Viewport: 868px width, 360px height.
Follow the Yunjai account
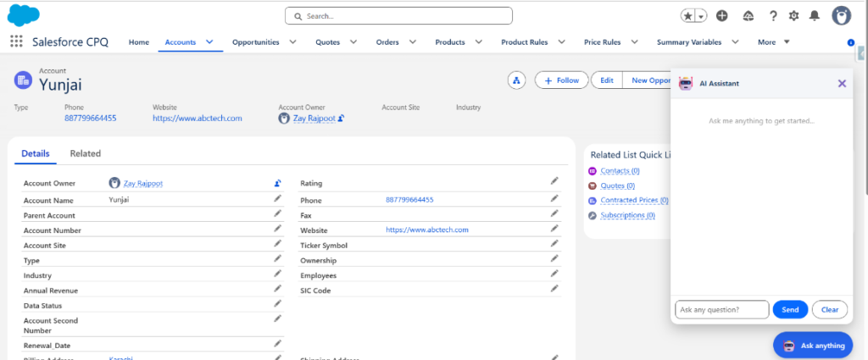[x=561, y=80]
